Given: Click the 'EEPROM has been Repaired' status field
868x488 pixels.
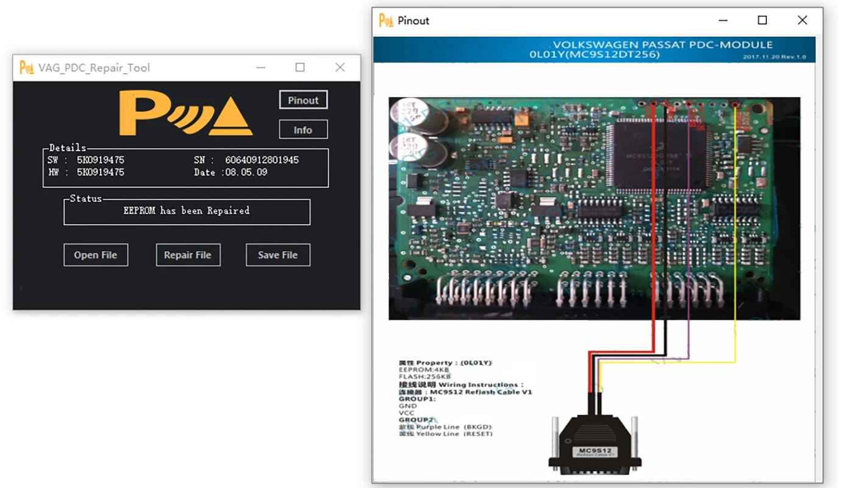Looking at the screenshot, I should point(187,211).
